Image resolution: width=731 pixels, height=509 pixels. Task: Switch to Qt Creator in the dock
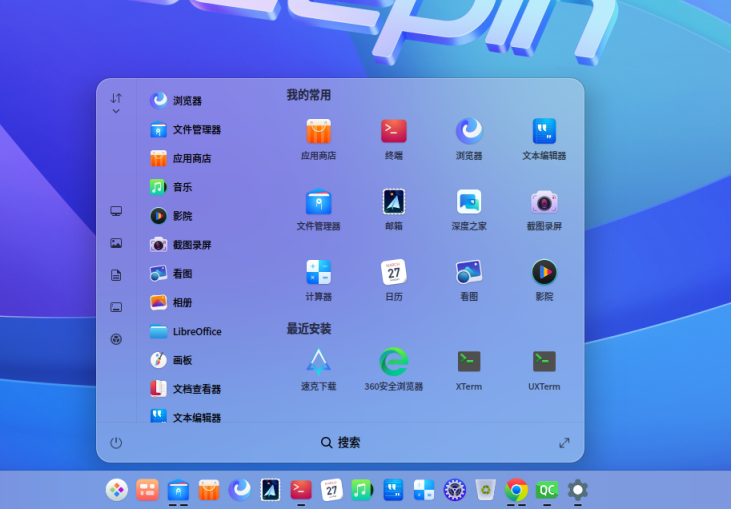[x=547, y=490]
